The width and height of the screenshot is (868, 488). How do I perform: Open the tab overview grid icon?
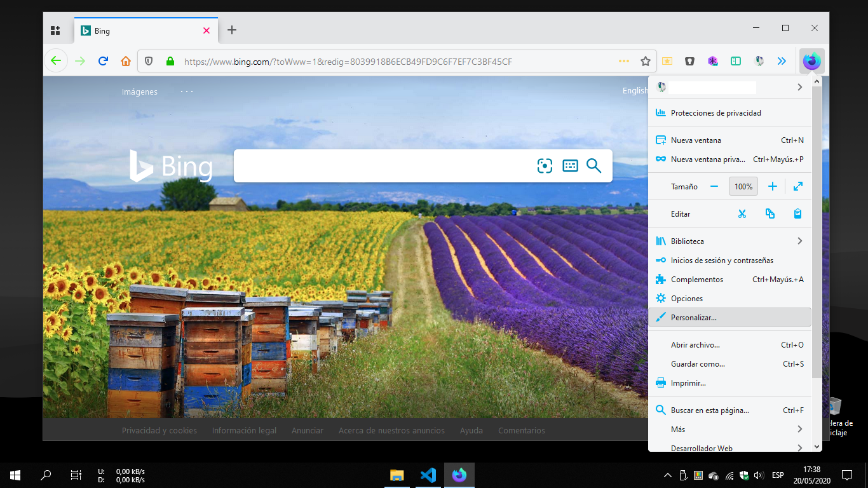[55, 30]
